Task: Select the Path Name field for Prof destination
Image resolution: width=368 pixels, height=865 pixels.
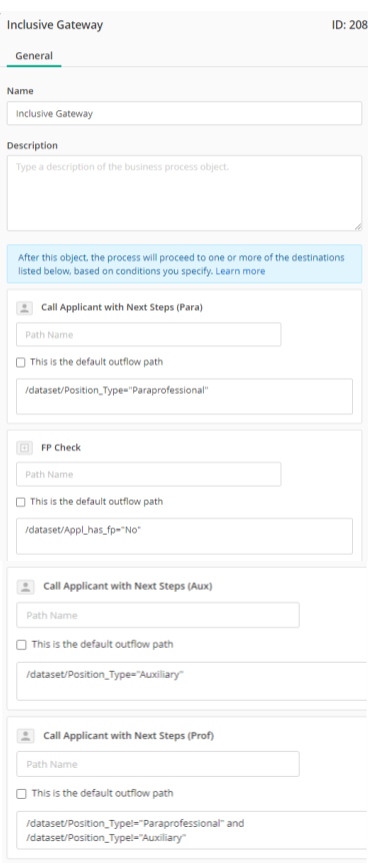Action: pos(158,764)
